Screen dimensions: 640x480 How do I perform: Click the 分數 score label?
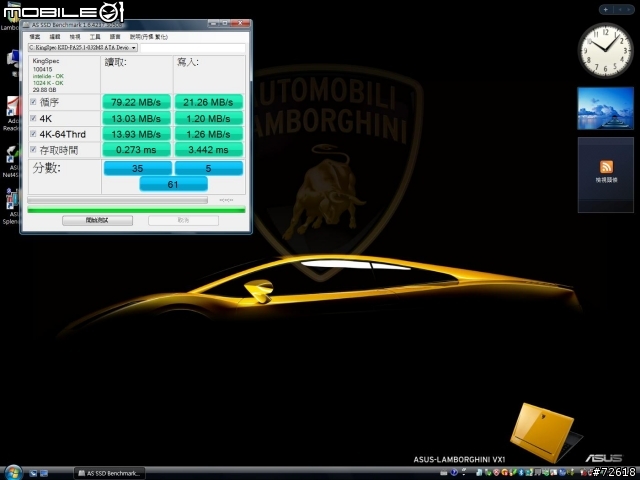(x=47, y=168)
